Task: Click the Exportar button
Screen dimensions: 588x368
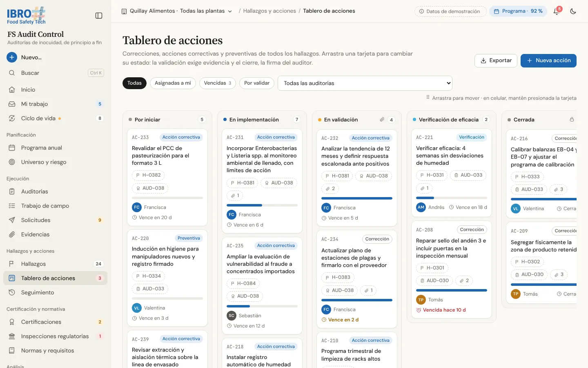Action: coord(496,61)
